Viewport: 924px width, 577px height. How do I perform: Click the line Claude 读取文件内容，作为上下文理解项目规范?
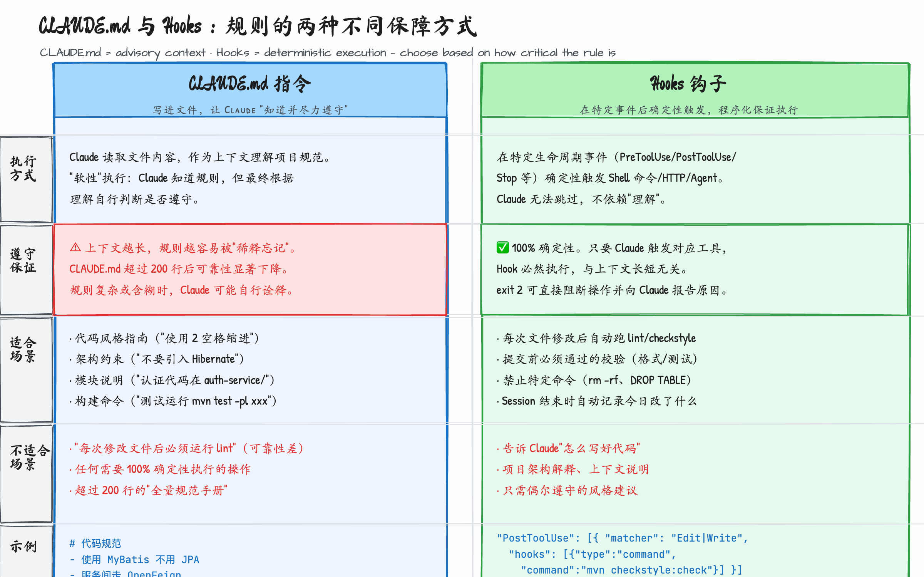[x=199, y=157]
